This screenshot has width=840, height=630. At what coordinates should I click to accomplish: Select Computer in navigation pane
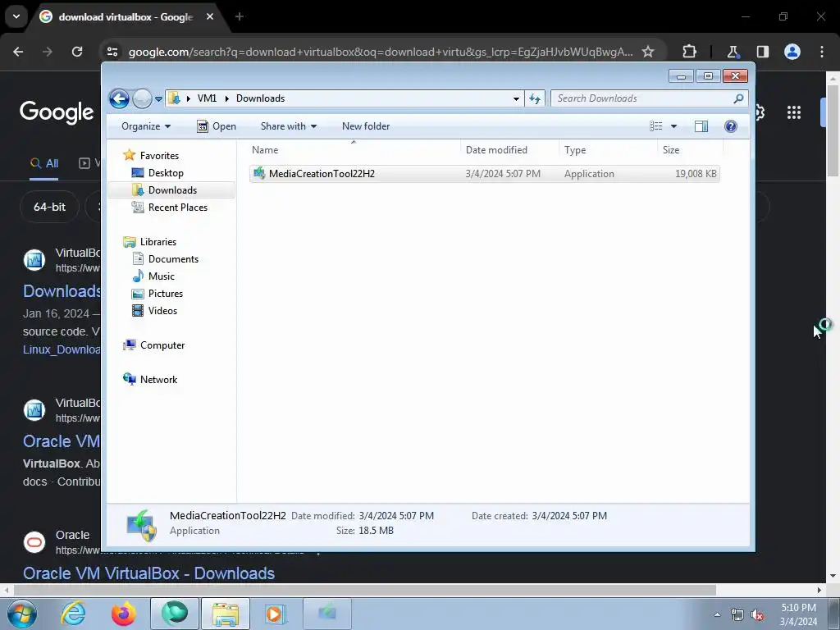click(x=162, y=345)
